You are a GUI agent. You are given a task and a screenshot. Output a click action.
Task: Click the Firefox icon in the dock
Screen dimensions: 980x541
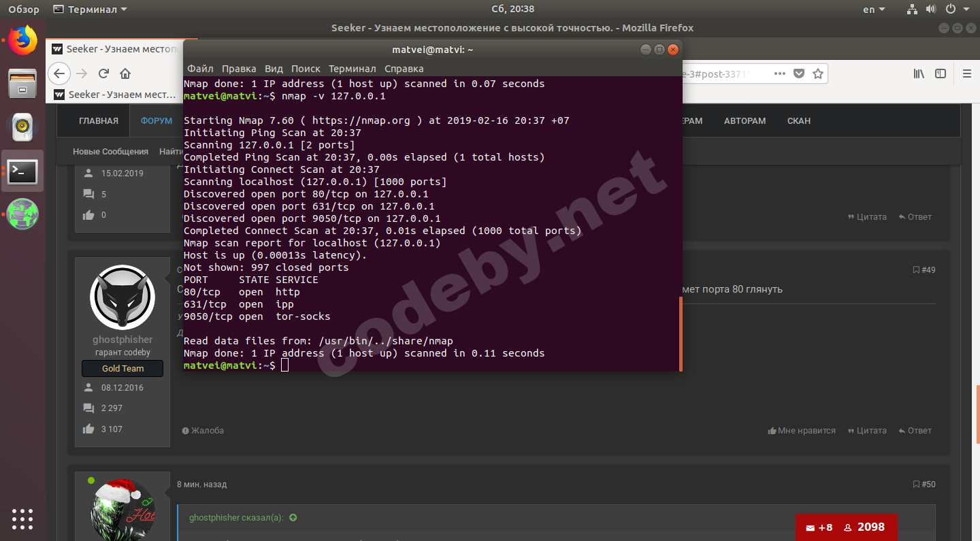coord(22,40)
